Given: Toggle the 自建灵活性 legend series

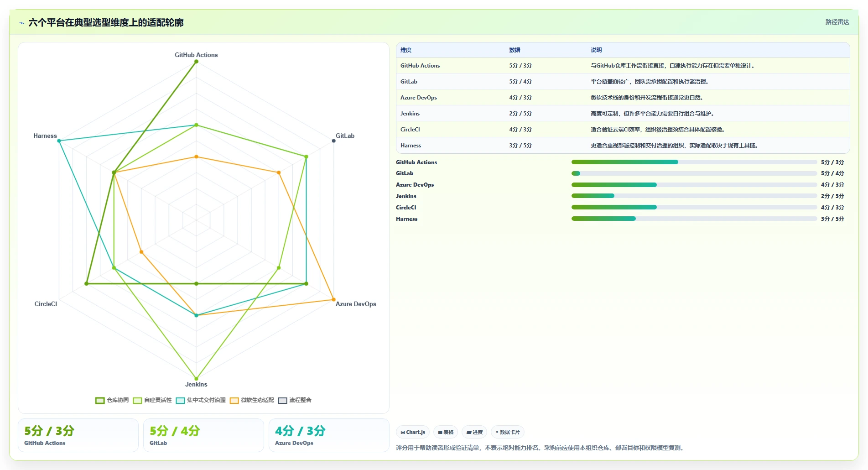Looking at the screenshot, I should pyautogui.click(x=152, y=400).
